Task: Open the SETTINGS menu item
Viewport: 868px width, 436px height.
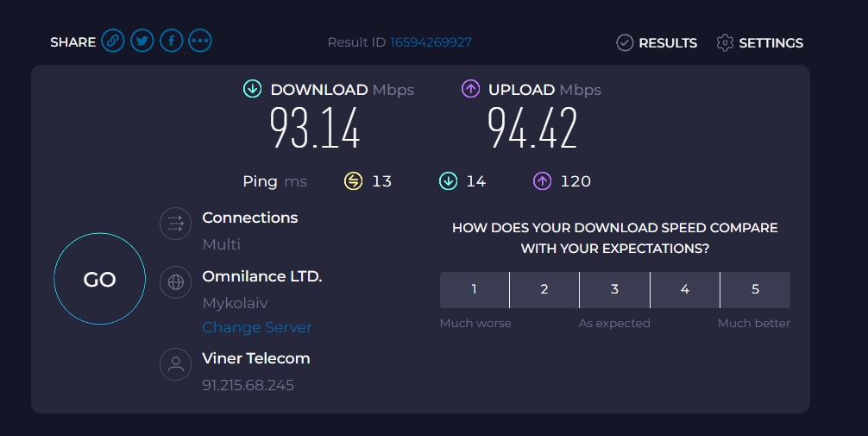Action: click(x=759, y=42)
